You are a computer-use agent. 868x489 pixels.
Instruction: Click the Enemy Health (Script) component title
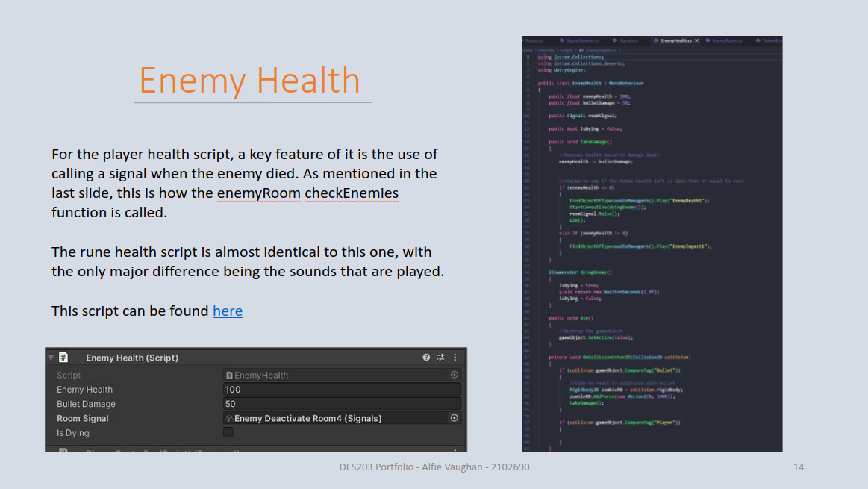132,358
